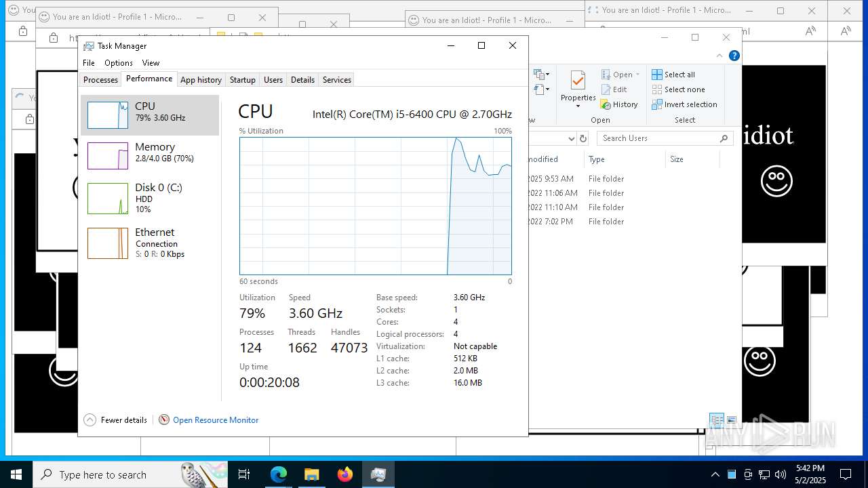Switch to the Services tab
The width and height of the screenshot is (868, 488).
[337, 80]
